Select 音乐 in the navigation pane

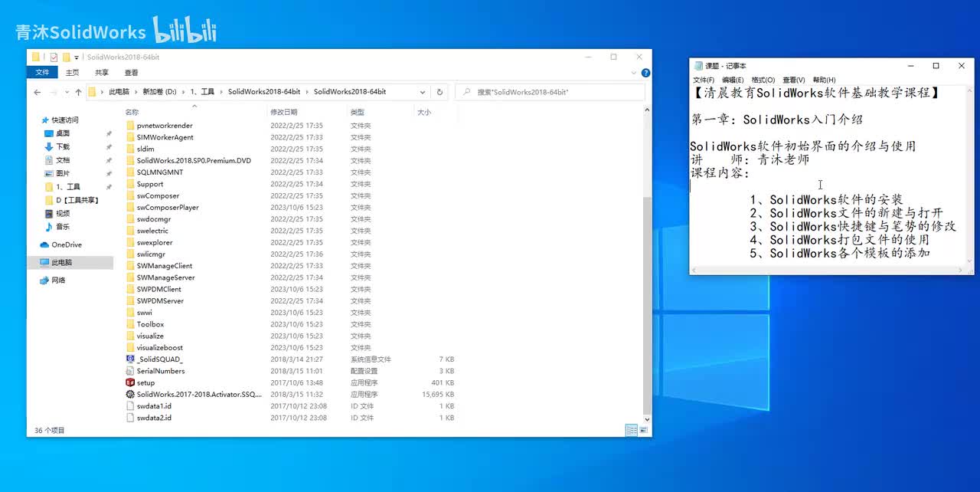coord(63,227)
